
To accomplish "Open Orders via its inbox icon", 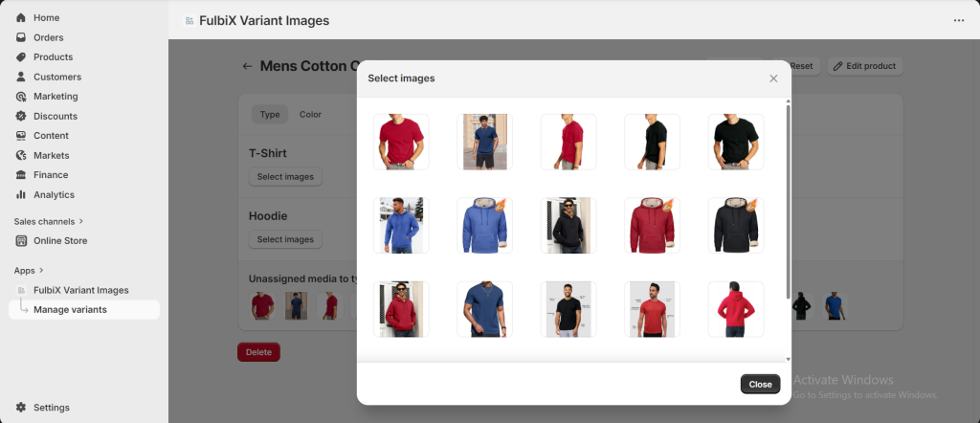I will 21,37.
